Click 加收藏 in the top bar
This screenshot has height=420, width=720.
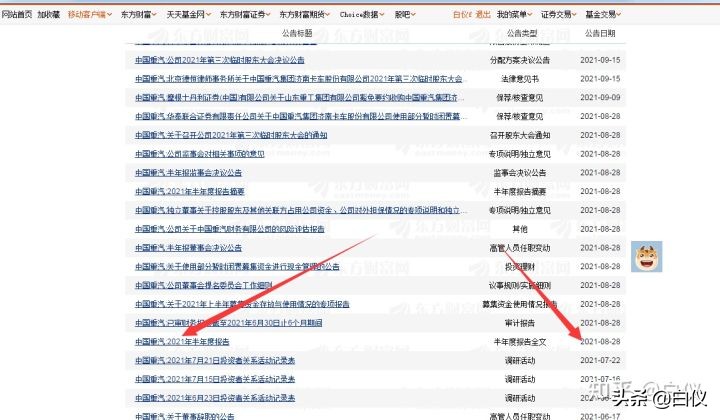(49, 15)
